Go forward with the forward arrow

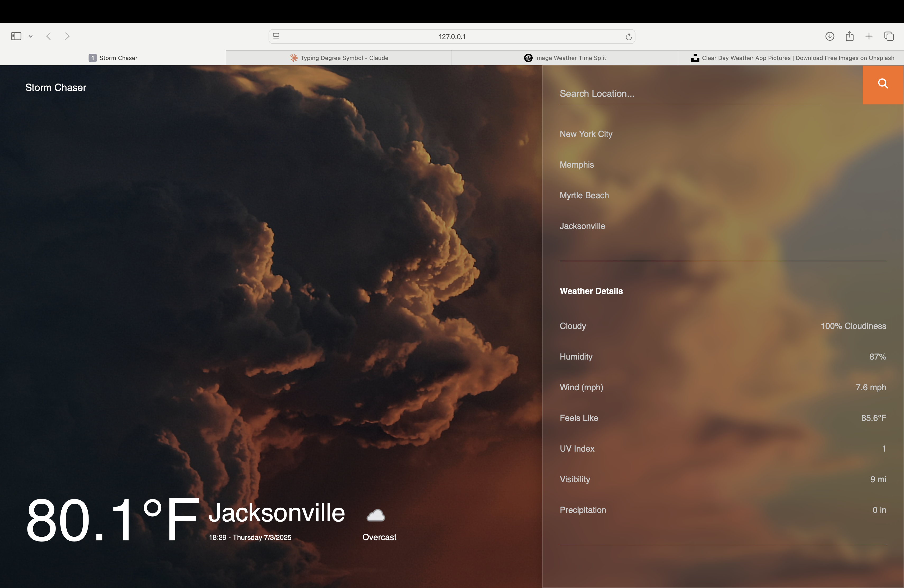(x=67, y=36)
